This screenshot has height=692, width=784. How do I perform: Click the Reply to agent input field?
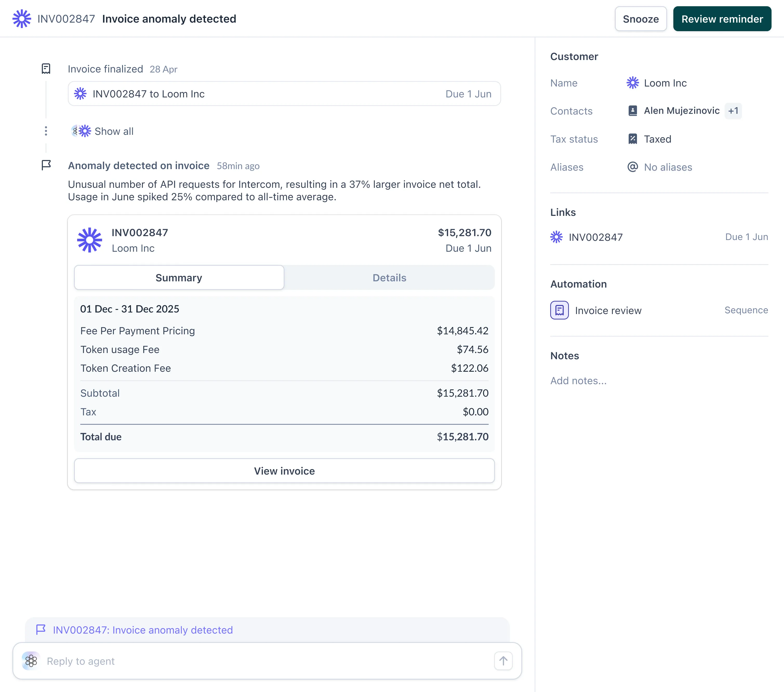click(x=265, y=661)
